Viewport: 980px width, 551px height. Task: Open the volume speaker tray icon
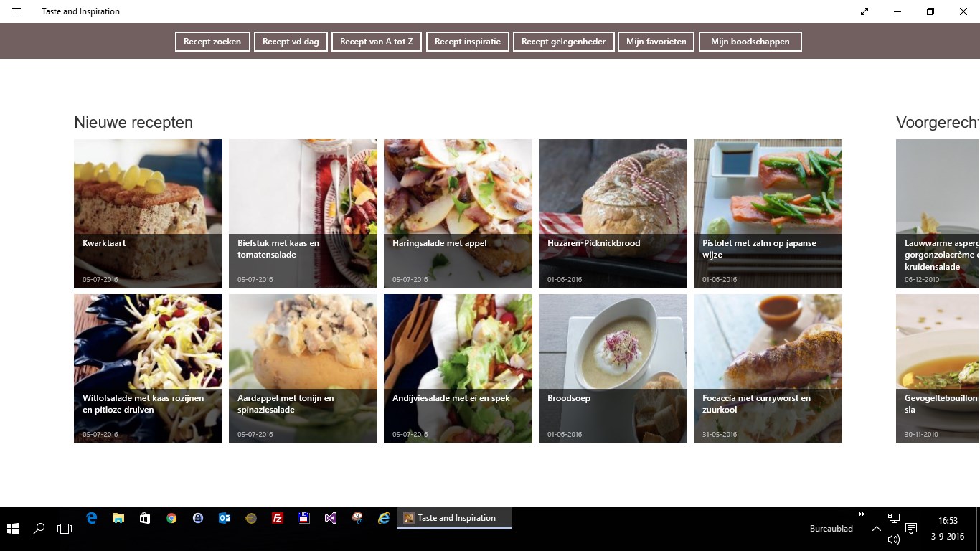click(x=894, y=539)
